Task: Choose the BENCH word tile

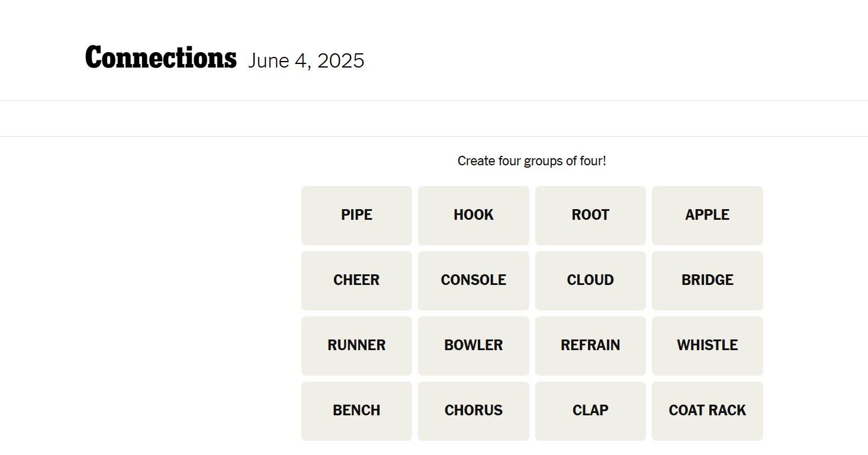Action: point(356,411)
